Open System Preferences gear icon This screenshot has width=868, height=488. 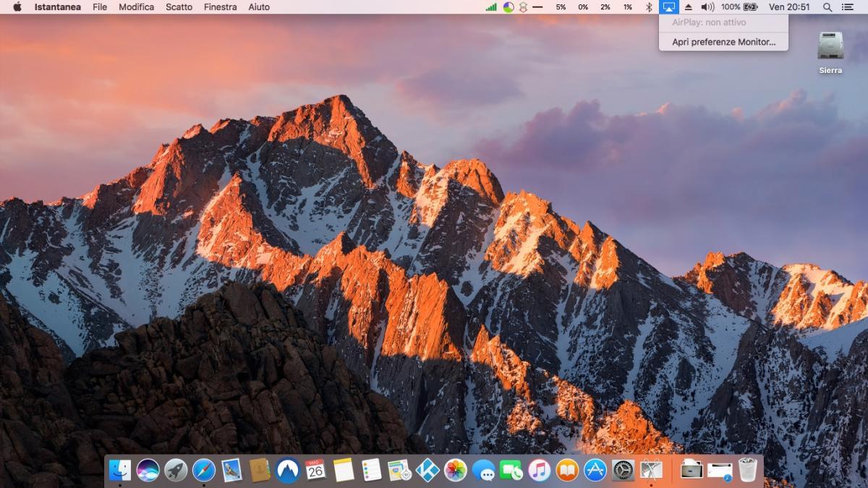624,471
